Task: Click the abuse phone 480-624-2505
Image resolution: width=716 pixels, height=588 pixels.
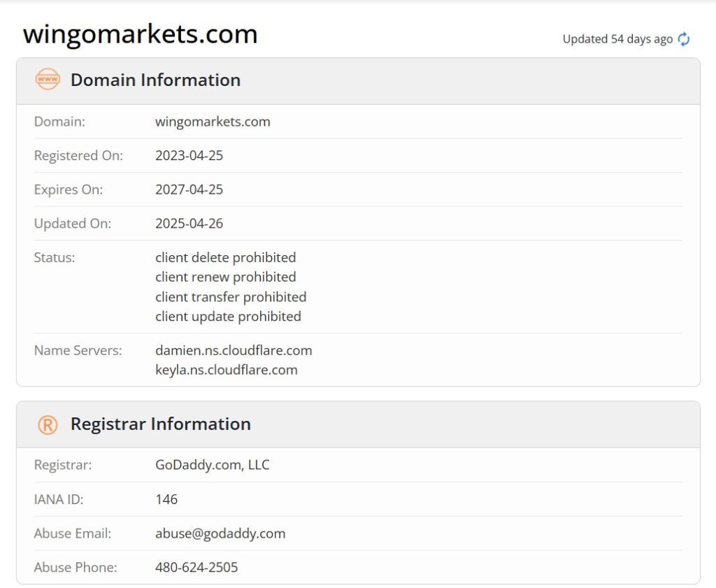Action: click(196, 567)
